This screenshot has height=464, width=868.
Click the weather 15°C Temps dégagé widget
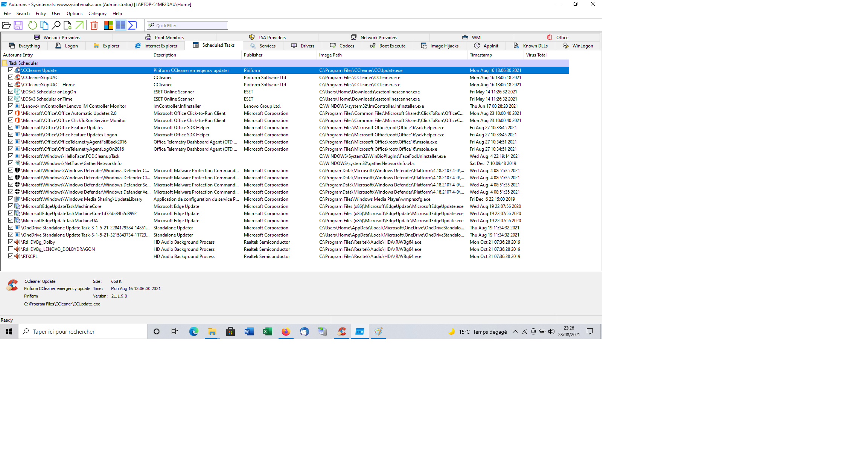[477, 331]
